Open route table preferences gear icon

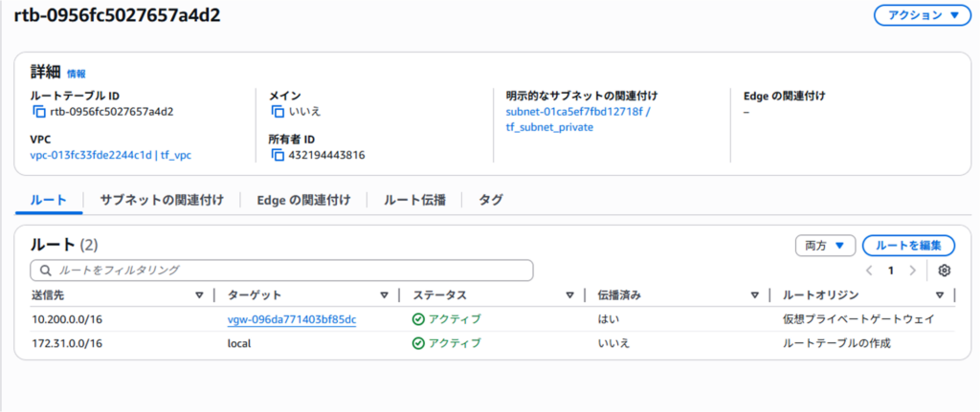point(944,271)
